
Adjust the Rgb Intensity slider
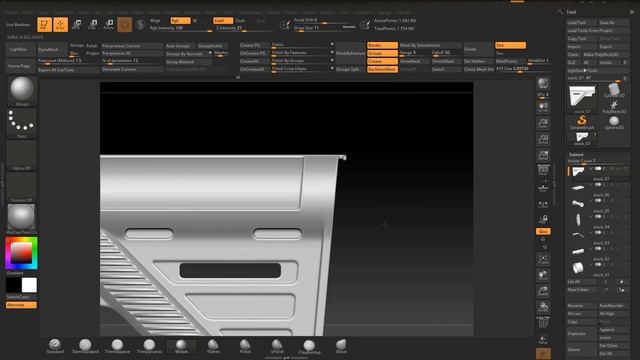click(181, 28)
